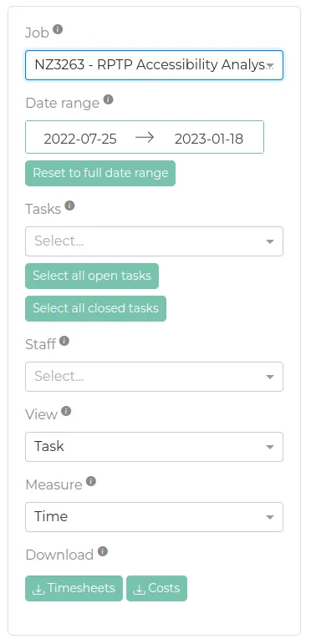Click the info icon beside Date range
Viewport: 311px width, 644px height.
tap(108, 99)
